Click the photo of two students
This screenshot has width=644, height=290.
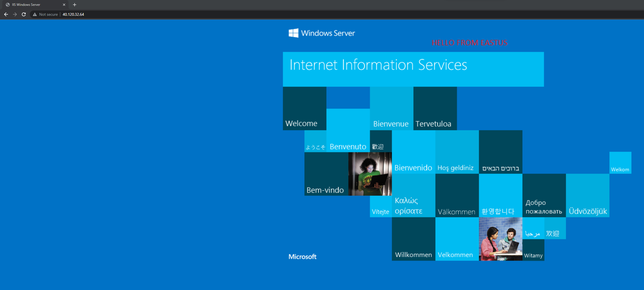pyautogui.click(x=501, y=239)
